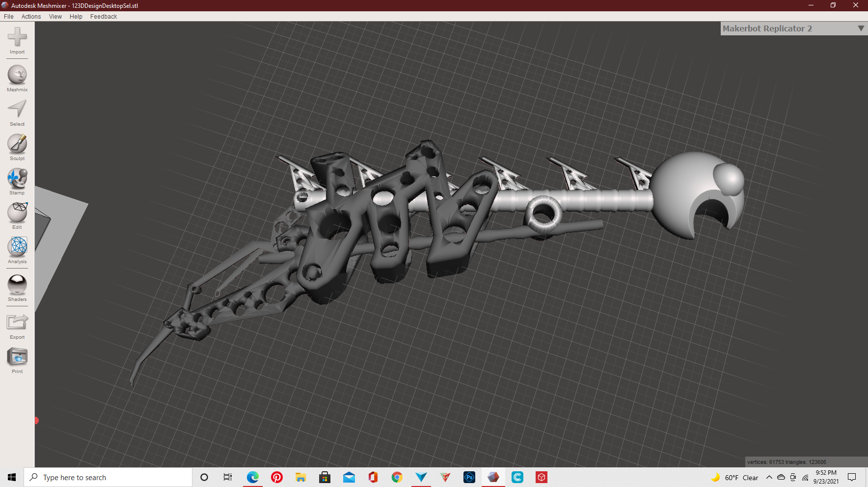The height and width of the screenshot is (487, 868).
Task: Open Cortana from the taskbar
Action: coord(204,477)
